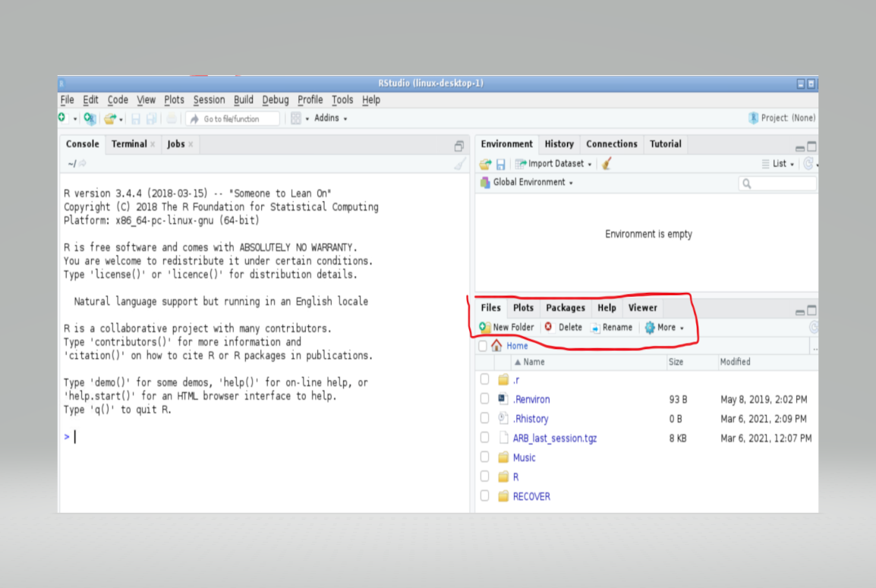This screenshot has height=588, width=876.
Task: Maximize the Environment pane
Action: point(812,146)
